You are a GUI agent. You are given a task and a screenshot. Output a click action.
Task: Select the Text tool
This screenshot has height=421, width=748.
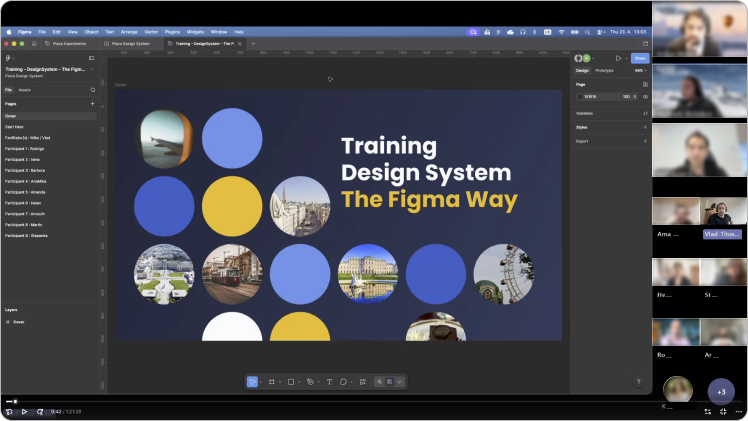point(329,382)
